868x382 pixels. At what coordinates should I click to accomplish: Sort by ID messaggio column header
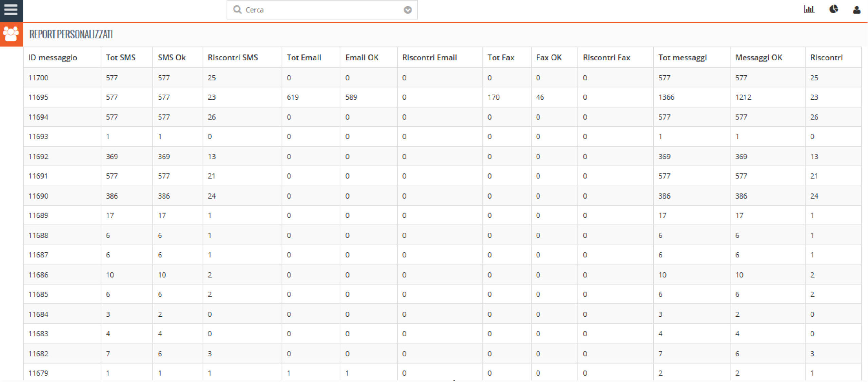(x=53, y=58)
